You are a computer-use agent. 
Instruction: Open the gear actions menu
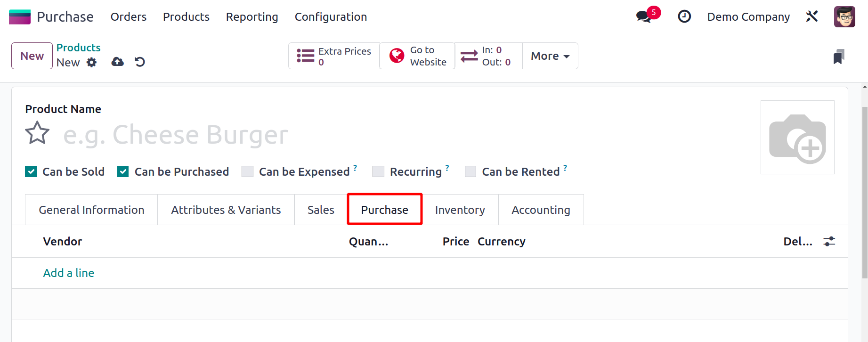point(92,62)
